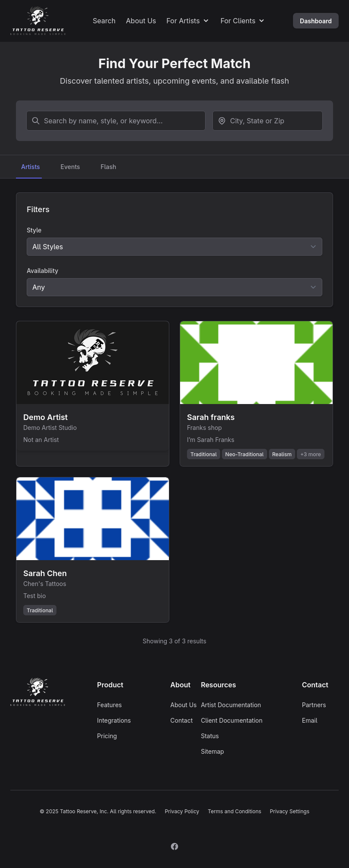Screen dimensions: 349x868
Task: Open Sarah franks green avatar image
Action: pyautogui.click(x=256, y=363)
